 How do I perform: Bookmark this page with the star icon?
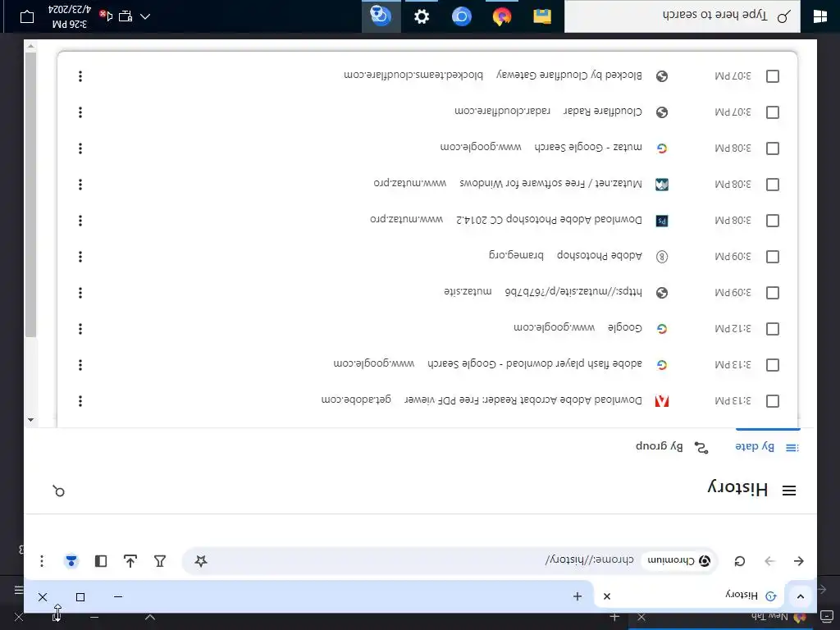pyautogui.click(x=201, y=561)
